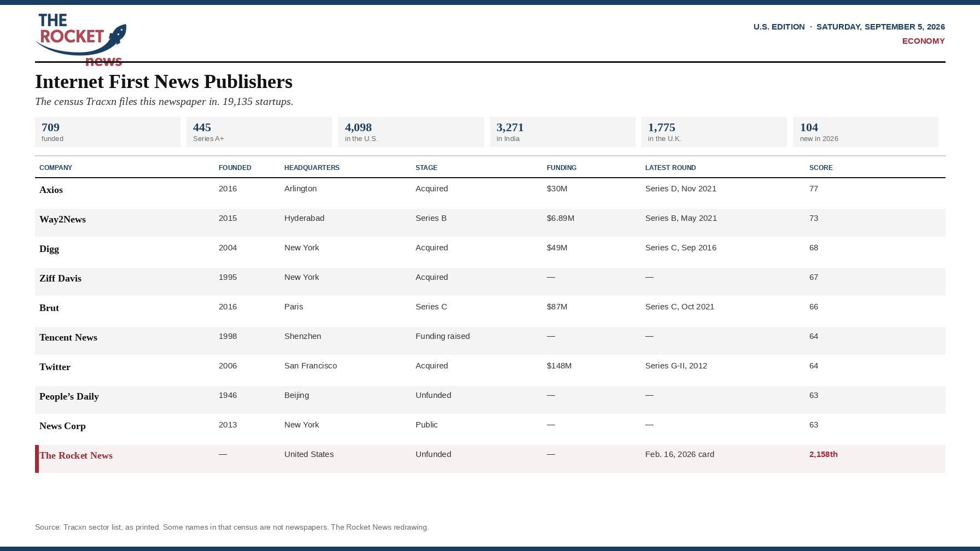Viewport: 980px width, 551px height.
Task: Click the Hyderabad headquarters cell
Action: point(304,218)
